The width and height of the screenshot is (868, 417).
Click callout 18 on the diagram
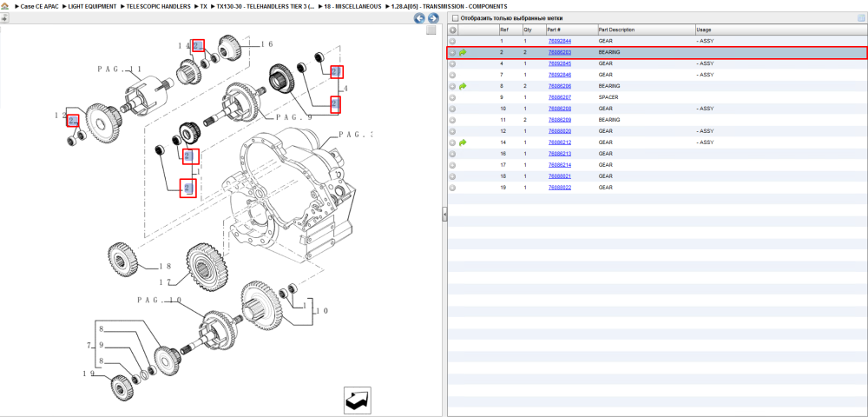coord(166,267)
